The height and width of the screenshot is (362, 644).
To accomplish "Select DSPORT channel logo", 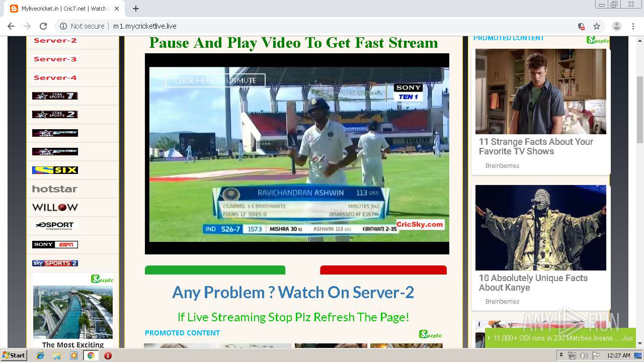I will coord(55,226).
